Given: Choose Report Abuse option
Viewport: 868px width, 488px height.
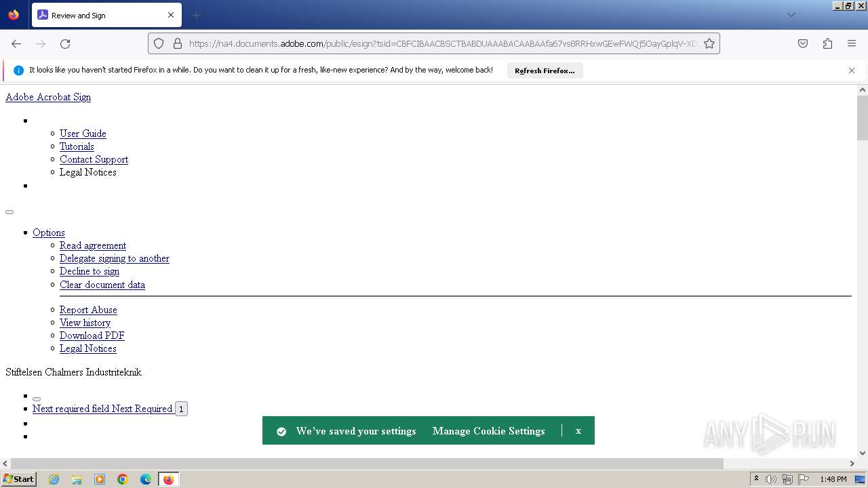Looking at the screenshot, I should click(88, 310).
